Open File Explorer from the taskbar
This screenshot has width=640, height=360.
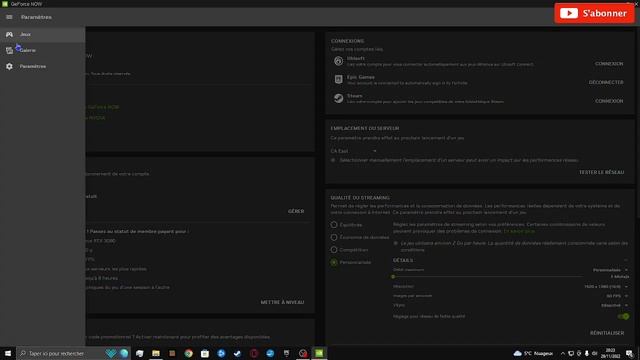point(156,353)
